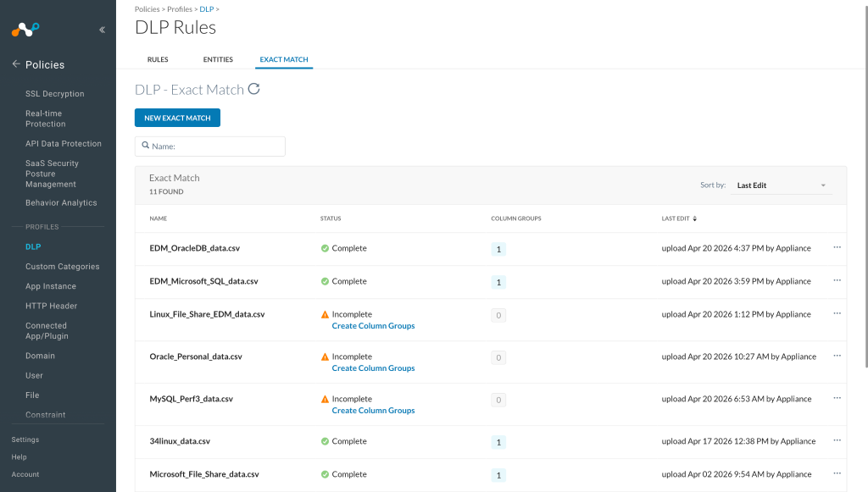Image resolution: width=868 pixels, height=492 pixels.
Task: Open more options for MySQL_Perf3_data.csv
Action: point(837,398)
